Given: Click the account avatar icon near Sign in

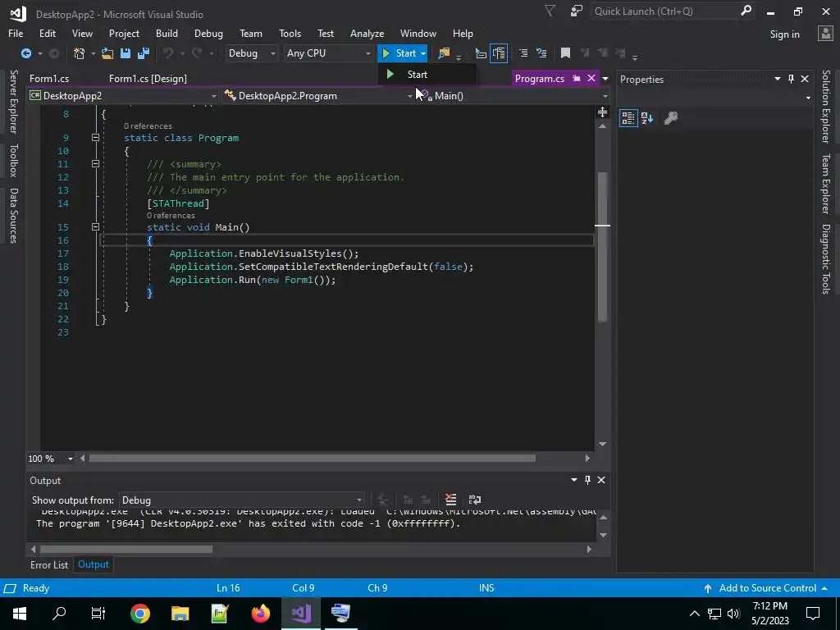Looking at the screenshot, I should click(825, 33).
